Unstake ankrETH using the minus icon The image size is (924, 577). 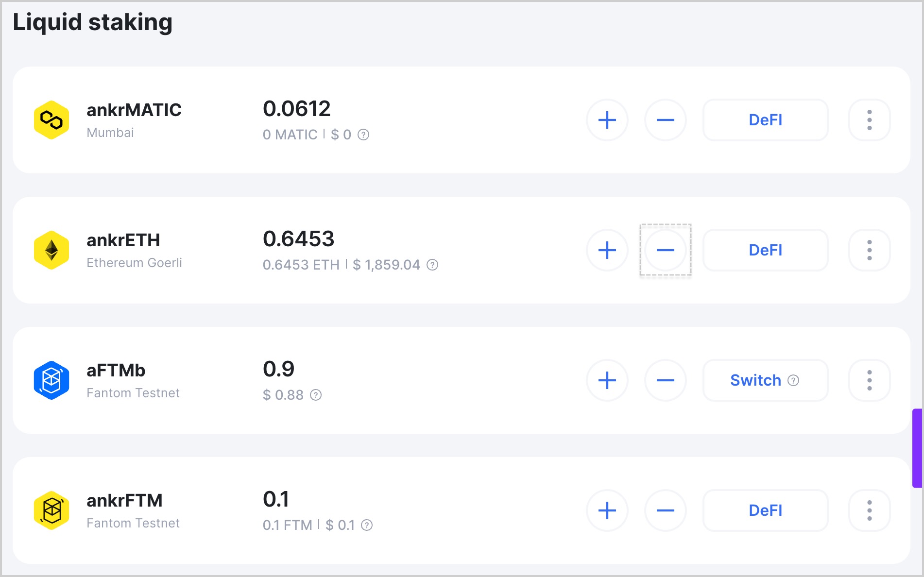pos(665,250)
